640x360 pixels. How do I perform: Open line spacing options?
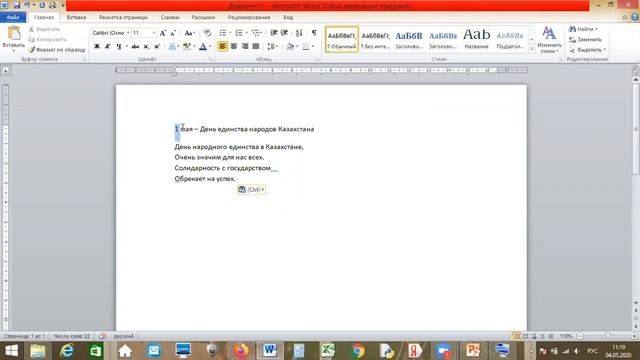[272, 47]
